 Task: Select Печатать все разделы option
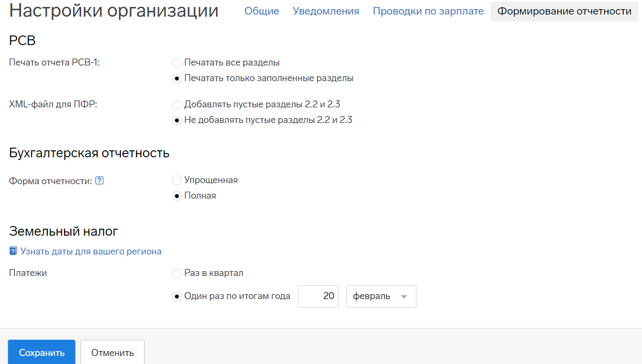tap(176, 63)
